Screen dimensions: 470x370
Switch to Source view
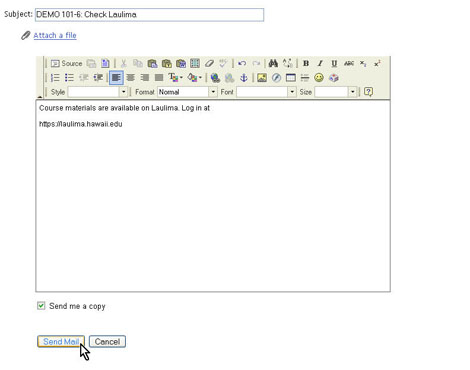66,63
